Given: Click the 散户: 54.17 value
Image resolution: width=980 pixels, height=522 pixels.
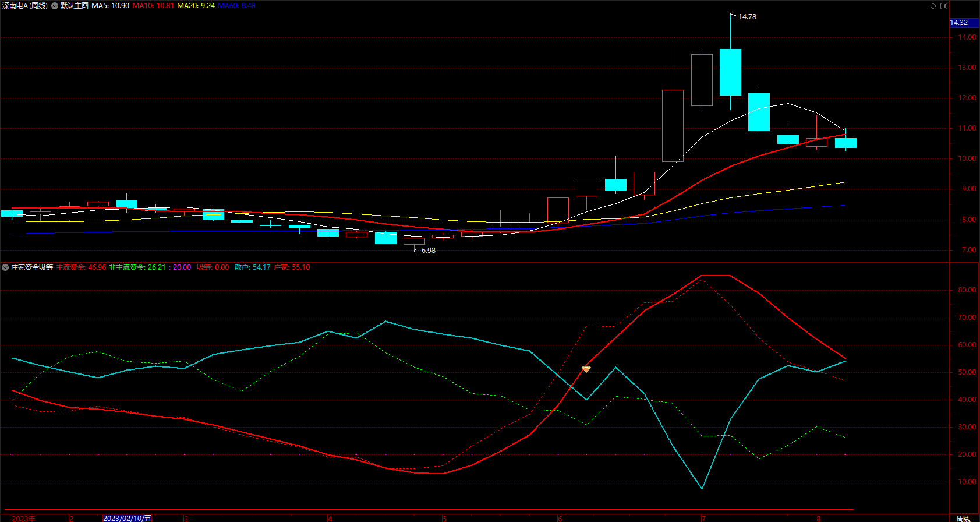Looking at the screenshot, I should click(253, 267).
